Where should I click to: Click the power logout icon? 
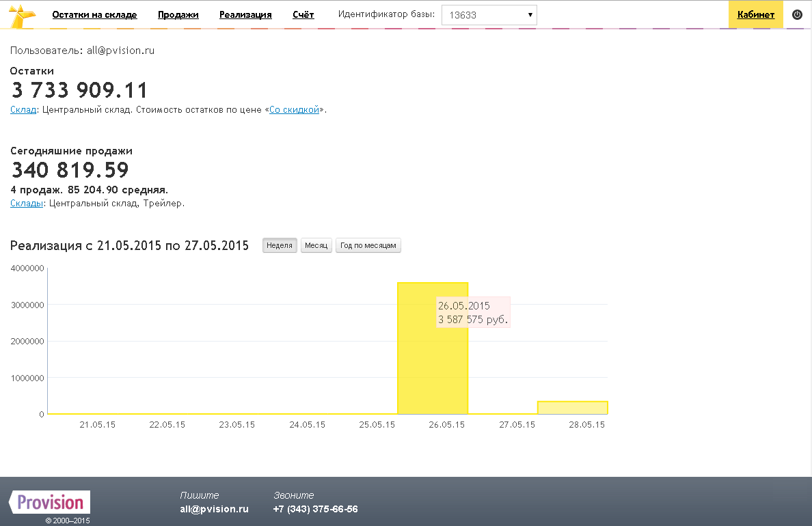(x=797, y=15)
